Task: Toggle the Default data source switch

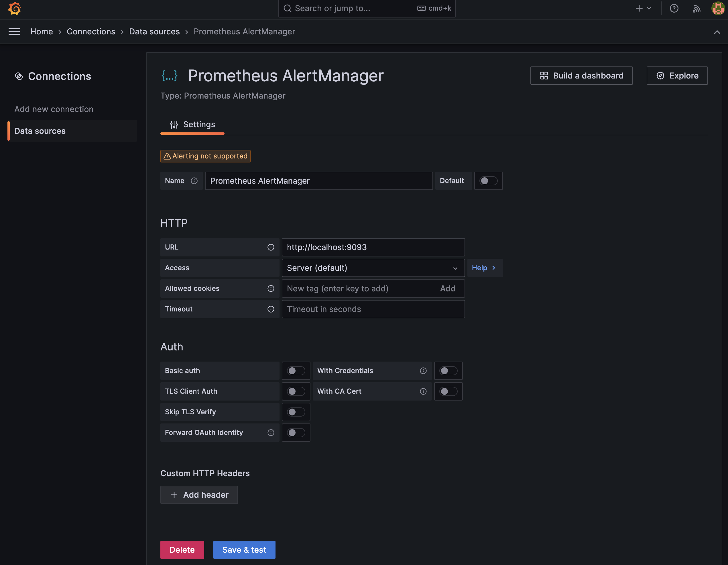Action: 488,181
